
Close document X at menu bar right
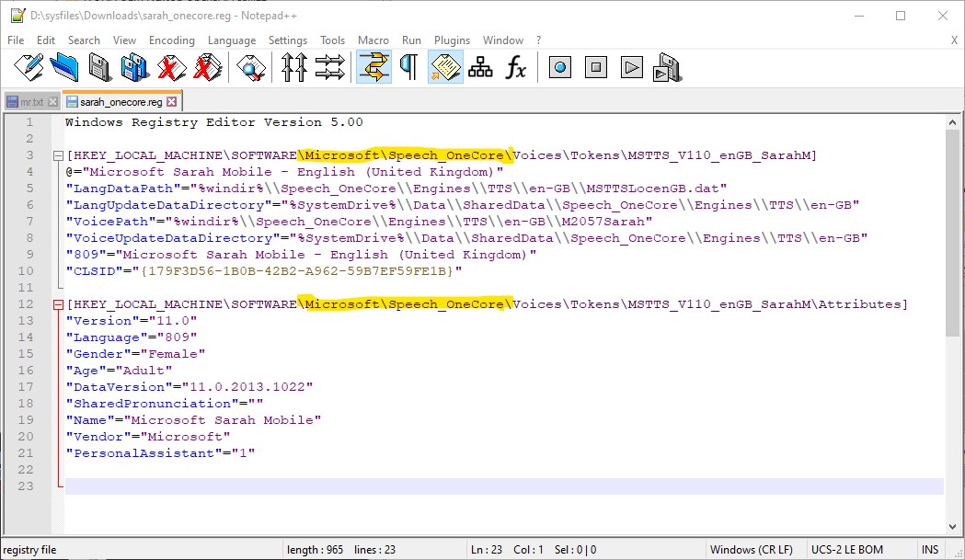(954, 40)
